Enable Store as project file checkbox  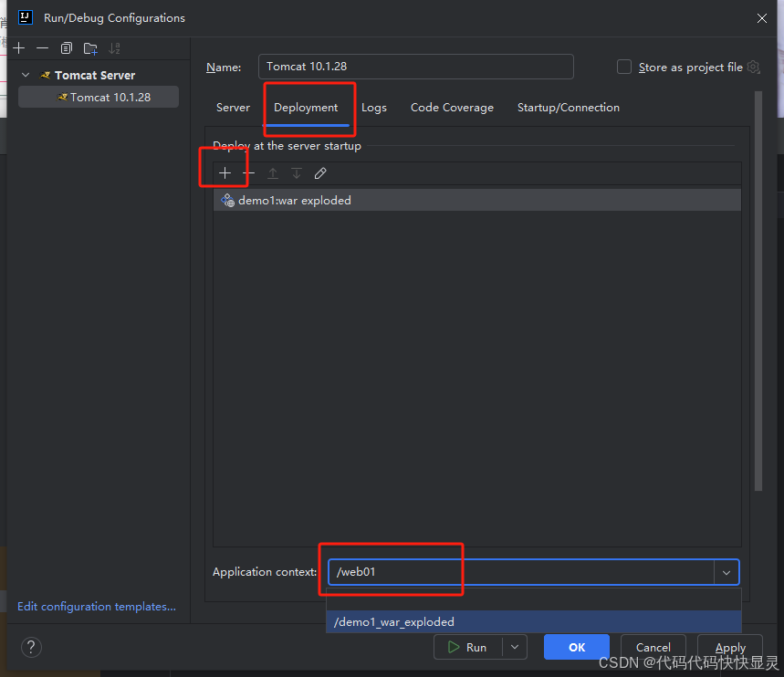pyautogui.click(x=624, y=67)
